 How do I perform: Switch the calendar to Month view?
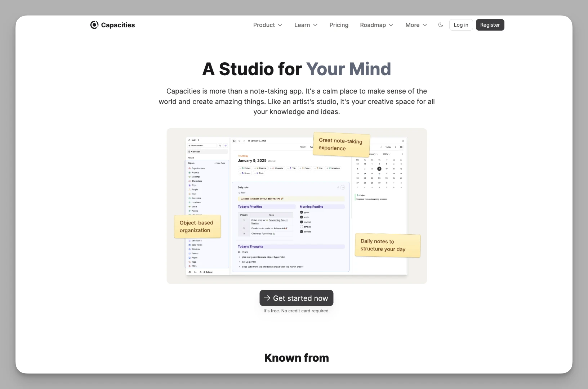click(303, 147)
